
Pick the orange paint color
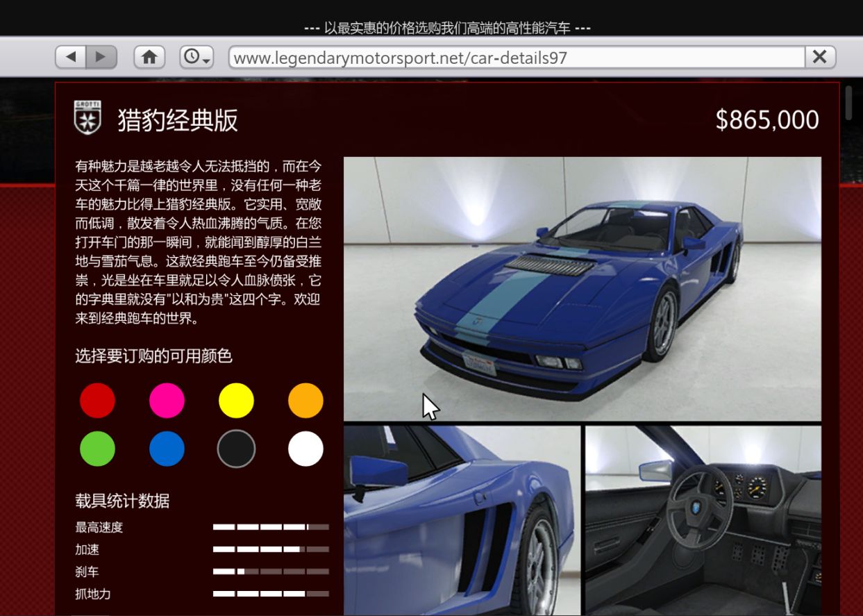[305, 400]
